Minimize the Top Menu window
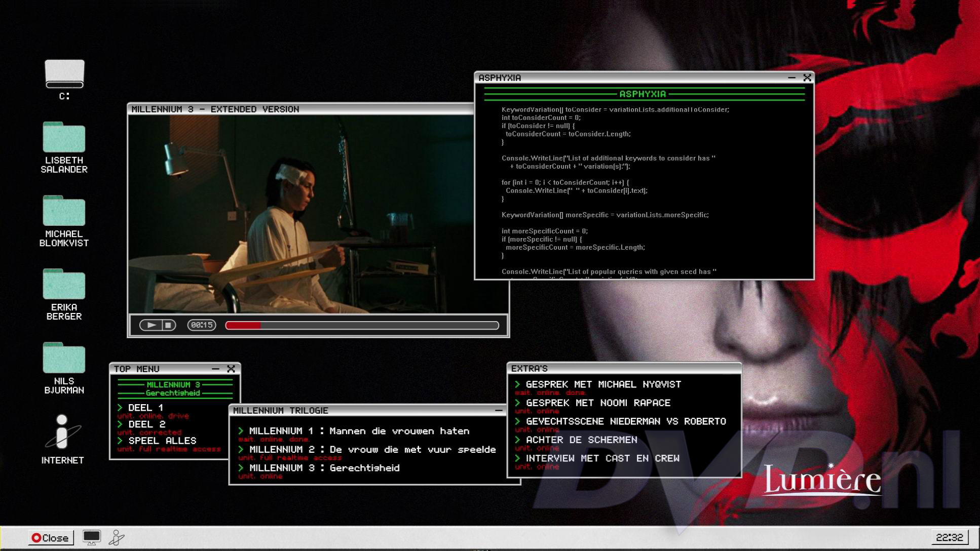Viewport: 980px width, 551px height. pos(215,369)
